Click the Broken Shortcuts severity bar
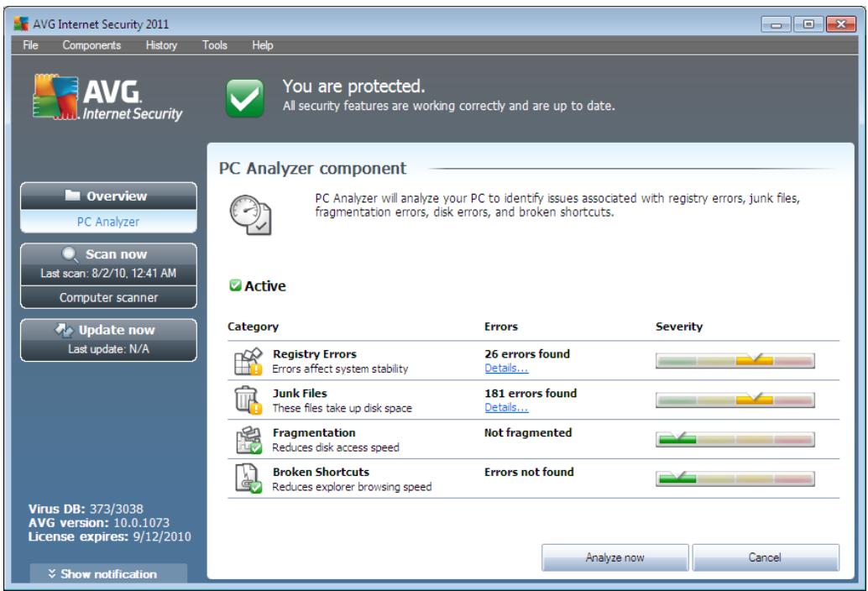The width and height of the screenshot is (868, 591). tap(735, 479)
